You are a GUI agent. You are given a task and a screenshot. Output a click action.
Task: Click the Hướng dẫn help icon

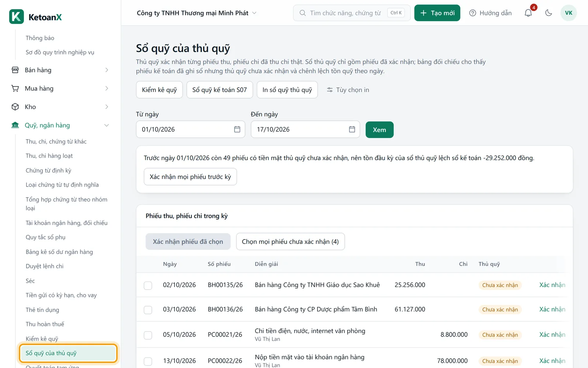click(473, 13)
